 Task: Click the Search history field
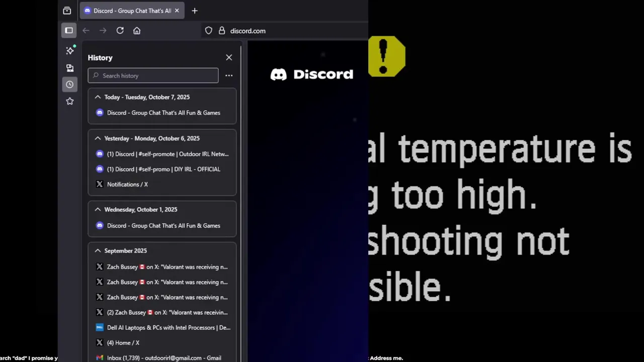click(x=153, y=75)
